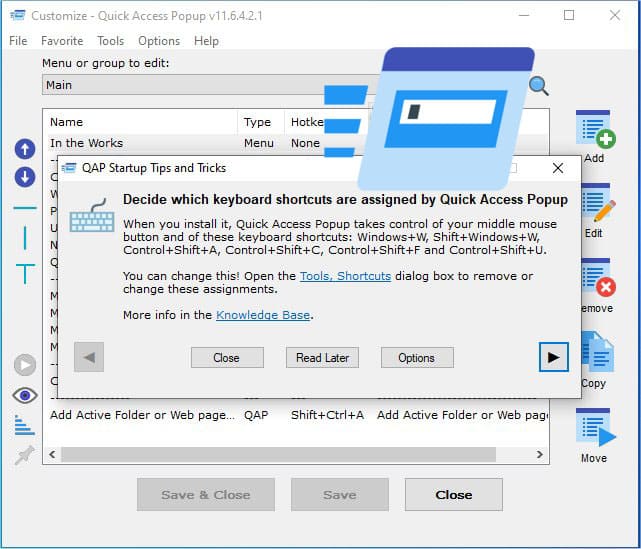The height and width of the screenshot is (549, 641).
Task: Open the Tools, Shortcuts link
Action: point(345,276)
